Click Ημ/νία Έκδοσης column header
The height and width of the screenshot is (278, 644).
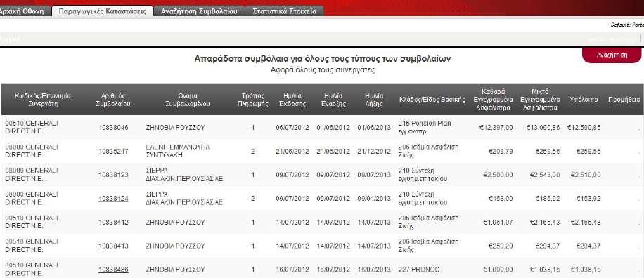(x=292, y=100)
